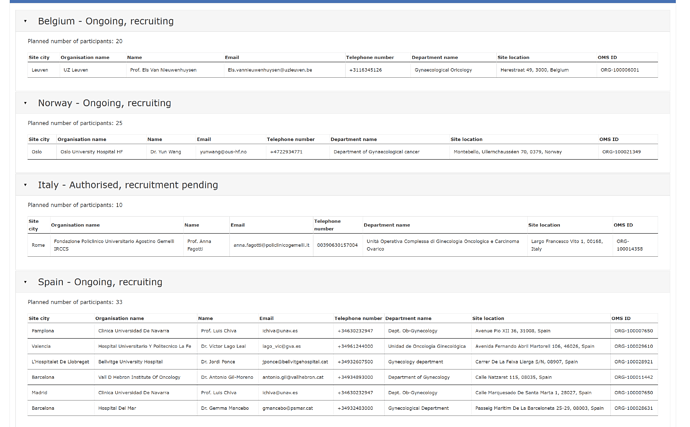Click the Belgium table's Telephone number column header
The height and width of the screenshot is (427, 690).
(x=369, y=57)
